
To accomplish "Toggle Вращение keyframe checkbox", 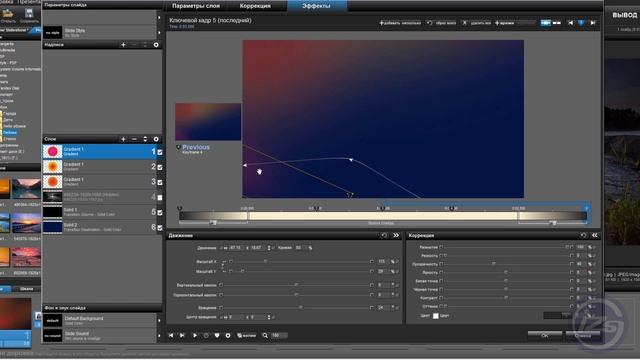I will tap(221, 307).
